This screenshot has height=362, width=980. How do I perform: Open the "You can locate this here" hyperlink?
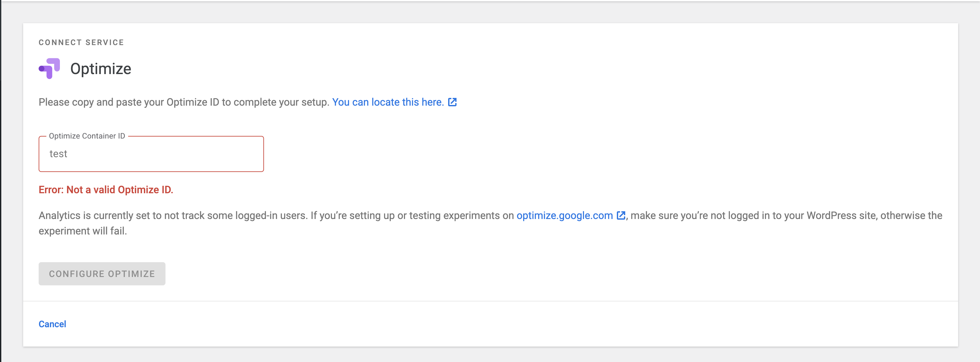coord(388,102)
